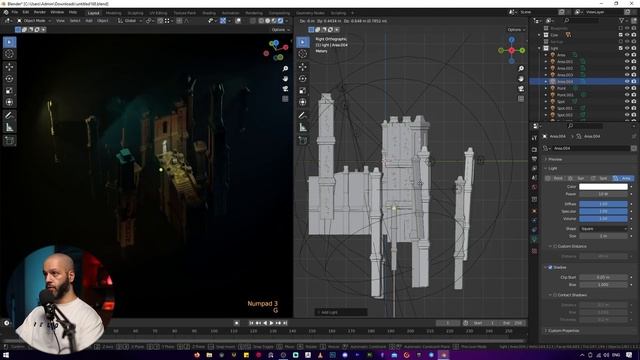Click rendered viewport shading icon
Viewport: 640px width, 360px height.
(280, 21)
